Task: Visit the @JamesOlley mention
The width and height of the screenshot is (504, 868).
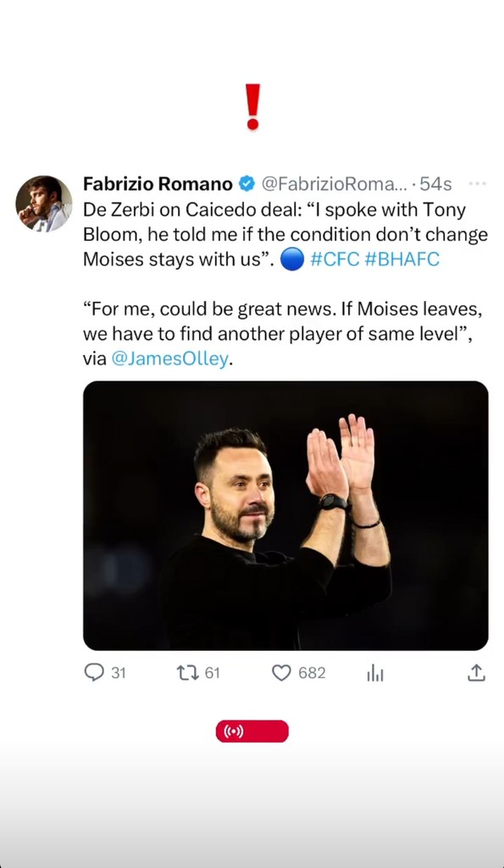Action: (169, 359)
